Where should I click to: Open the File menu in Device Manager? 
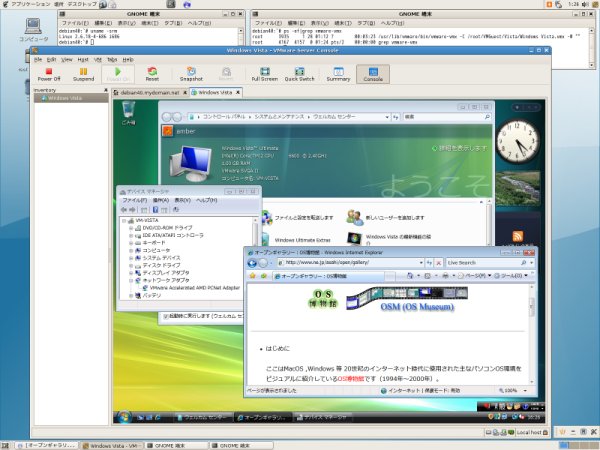(x=134, y=200)
